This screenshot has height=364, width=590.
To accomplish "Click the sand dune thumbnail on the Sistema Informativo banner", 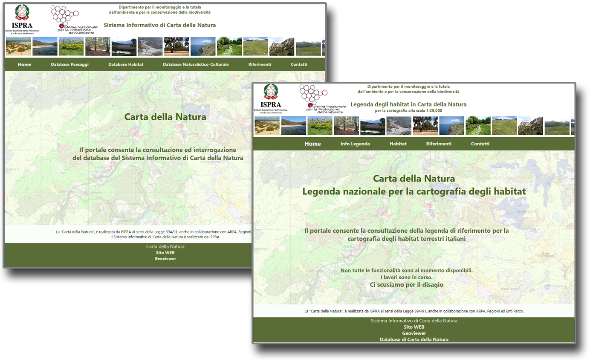I will [18, 46].
